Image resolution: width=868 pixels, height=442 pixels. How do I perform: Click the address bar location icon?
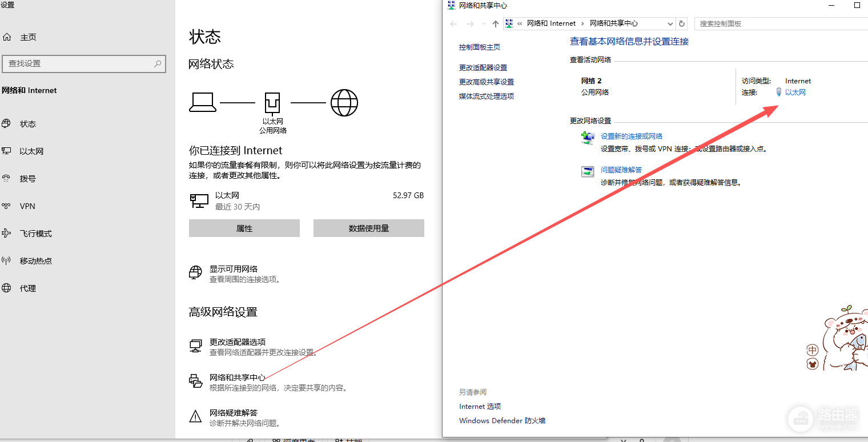click(509, 23)
